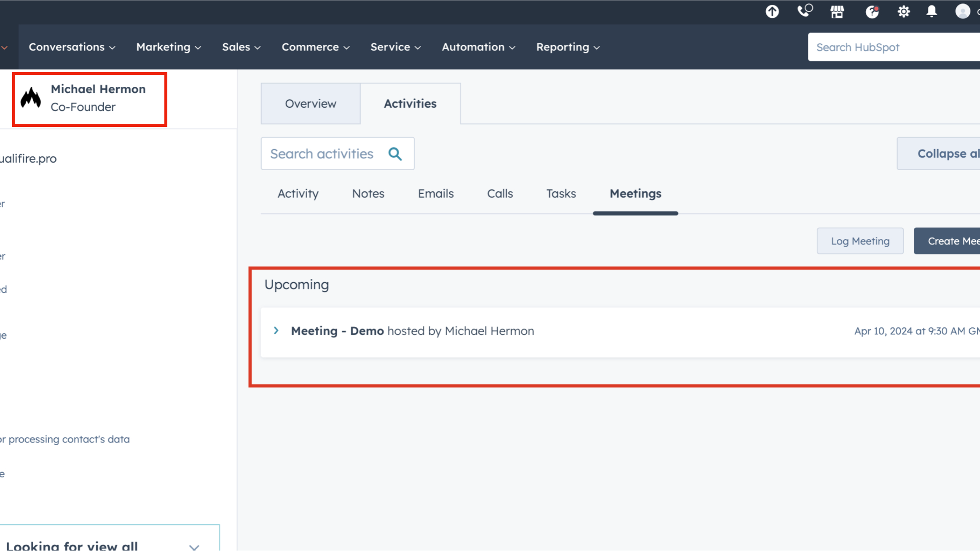This screenshot has width=980, height=551.
Task: Click the Michael Hermon flame logo
Action: click(31, 98)
